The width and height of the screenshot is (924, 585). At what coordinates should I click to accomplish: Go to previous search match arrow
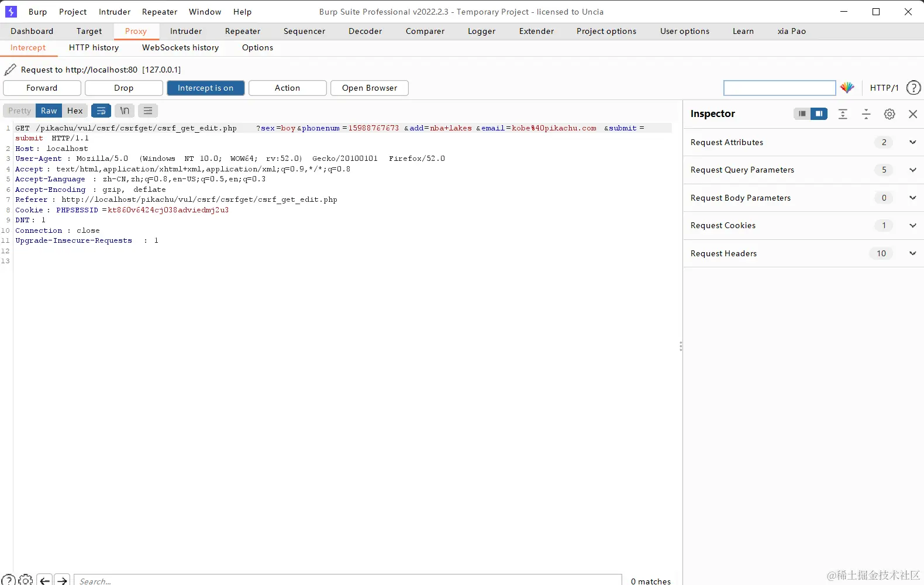44,580
